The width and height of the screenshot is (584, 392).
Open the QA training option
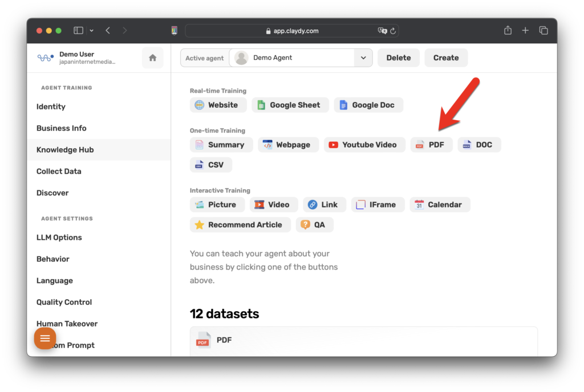314,224
